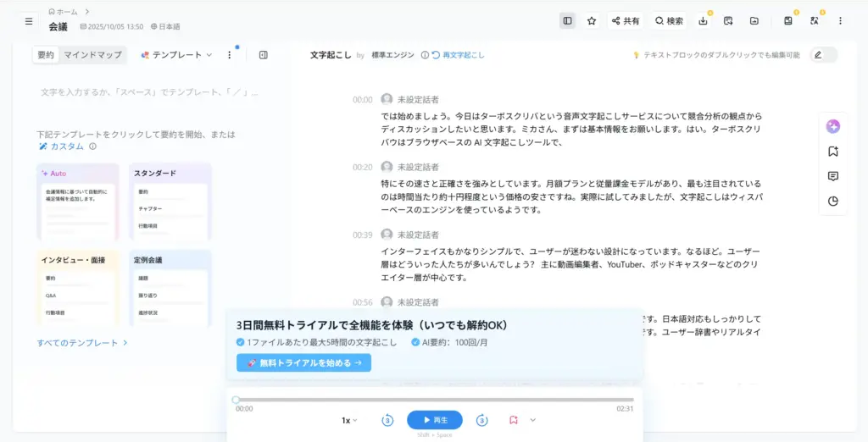Click the save layout icon with orange badge
The height and width of the screenshot is (442, 868).
click(788, 21)
